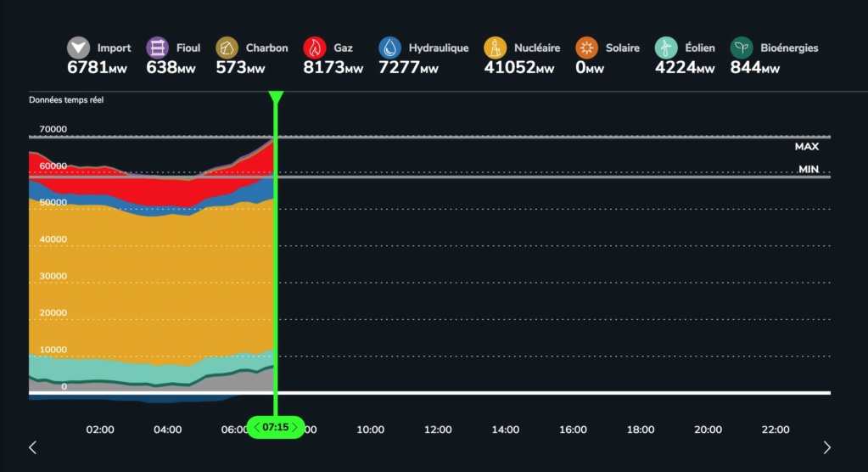
Task: Click the 20000 y-axis label
Action: pos(53,312)
